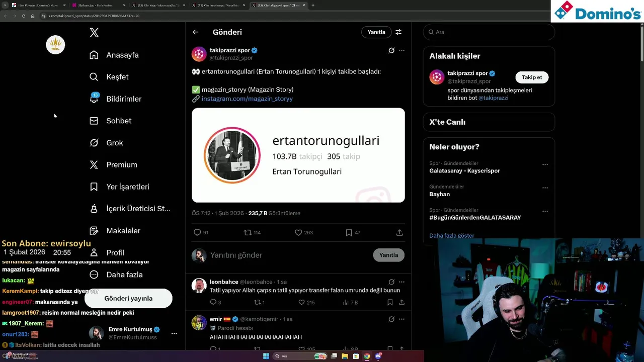This screenshot has height=362, width=644.
Task: Reply to leonbahce comment
Action: 215,302
